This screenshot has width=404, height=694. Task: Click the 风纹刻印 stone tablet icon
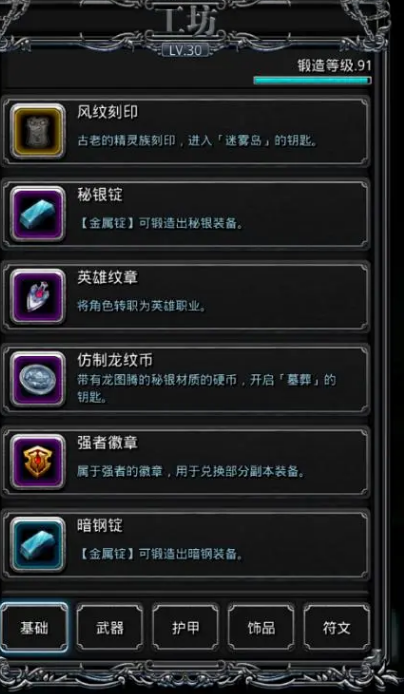pos(38,131)
